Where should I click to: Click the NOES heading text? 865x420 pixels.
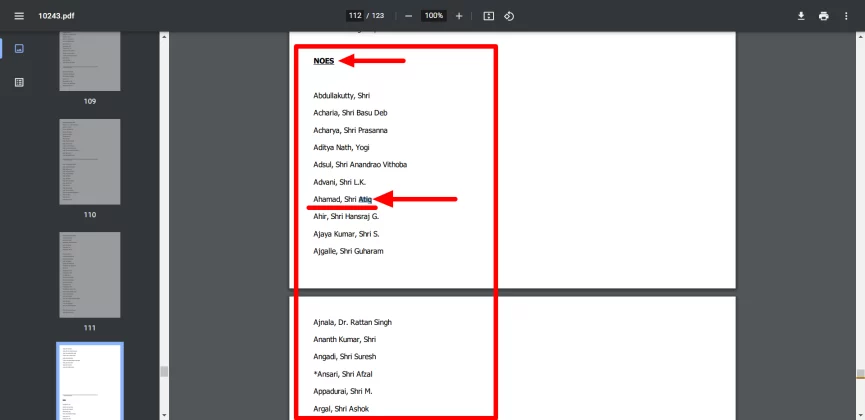(x=323, y=61)
